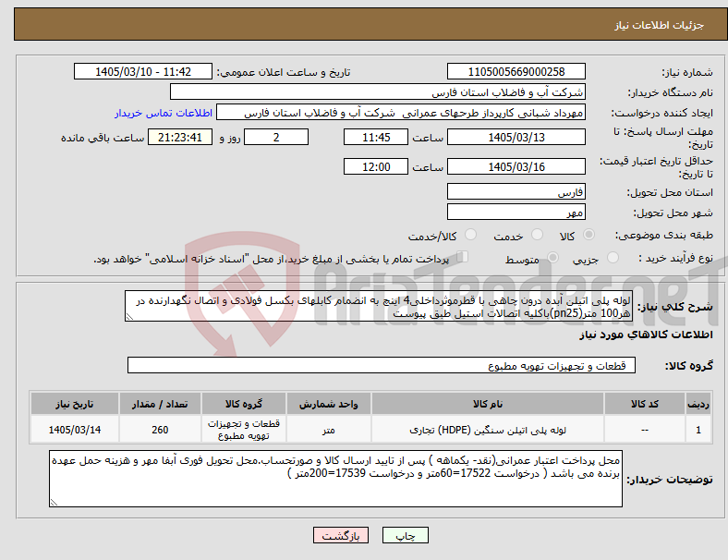Click the جزئیات اطلاعات نیاز header title

point(660,25)
